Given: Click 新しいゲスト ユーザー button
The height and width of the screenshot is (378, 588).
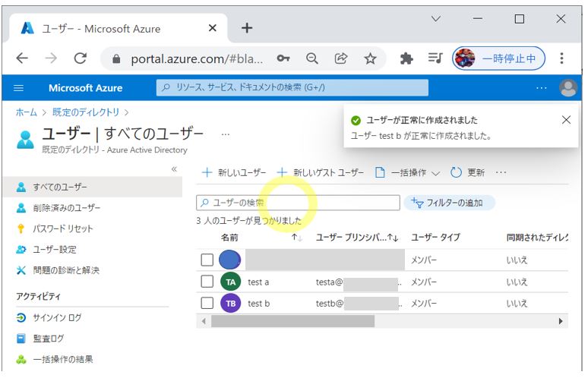Looking at the screenshot, I should point(321,172).
